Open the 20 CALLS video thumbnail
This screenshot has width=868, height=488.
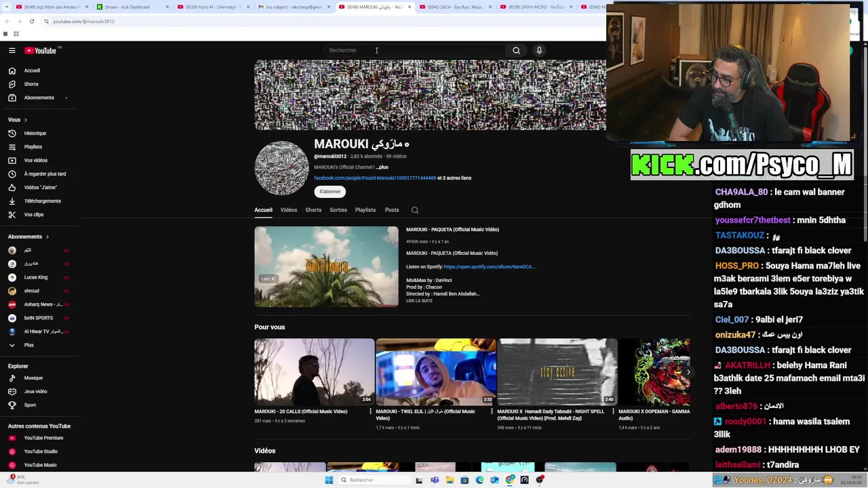pos(314,372)
